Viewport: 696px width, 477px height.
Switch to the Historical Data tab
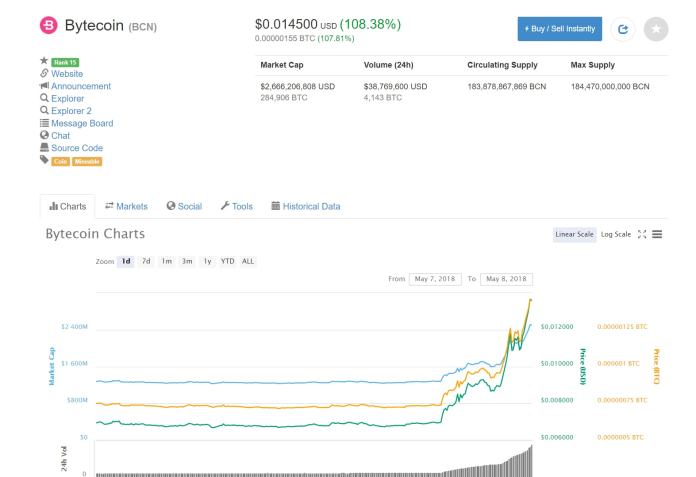coord(306,206)
